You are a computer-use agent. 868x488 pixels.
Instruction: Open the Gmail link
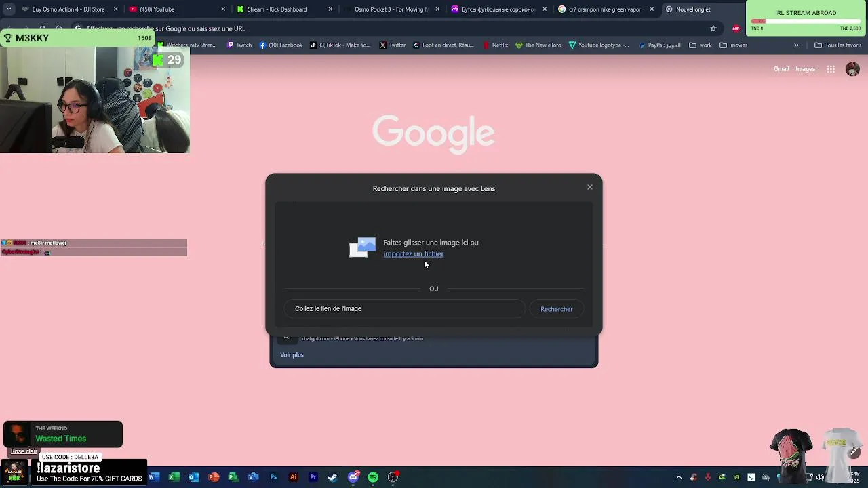click(x=781, y=69)
